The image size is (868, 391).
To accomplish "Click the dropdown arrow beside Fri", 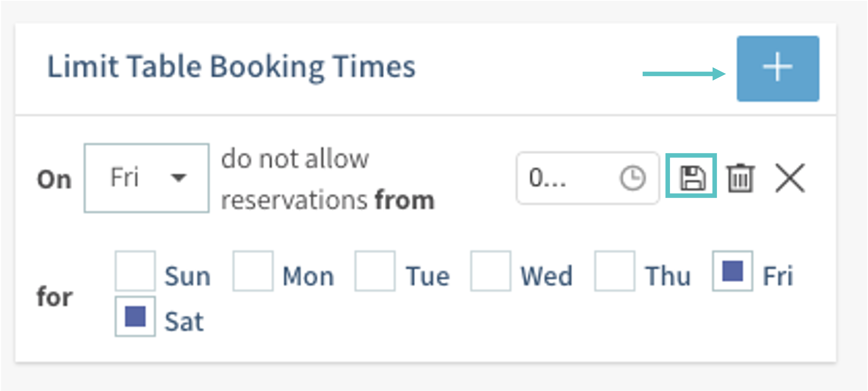I will click(x=178, y=177).
